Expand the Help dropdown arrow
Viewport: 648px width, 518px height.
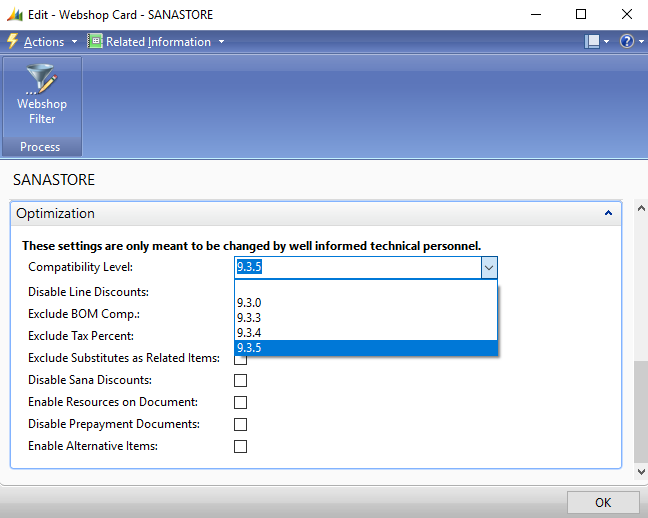(x=641, y=42)
